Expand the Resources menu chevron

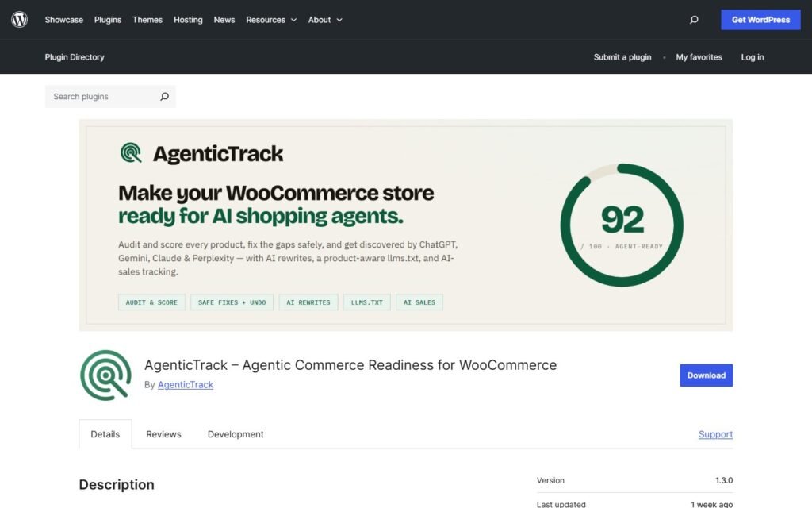click(x=293, y=20)
